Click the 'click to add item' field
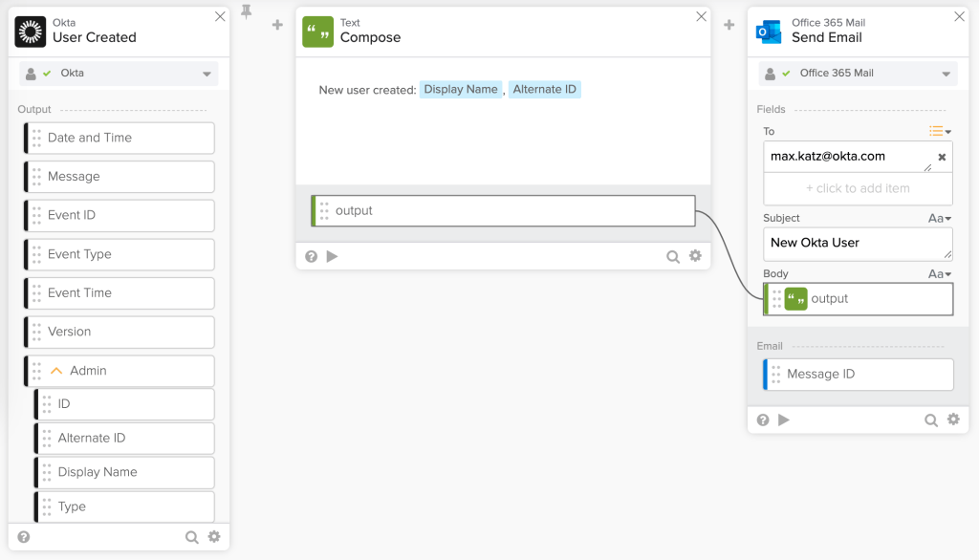Viewport: 979px width, 560px height. point(858,188)
